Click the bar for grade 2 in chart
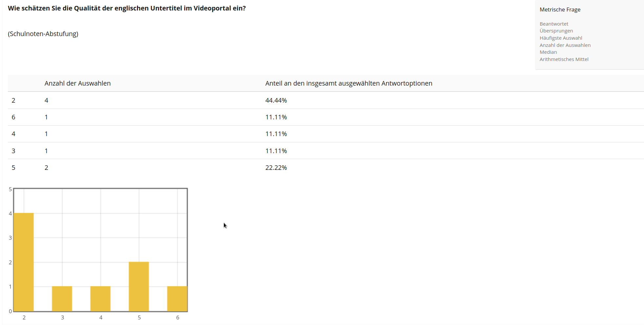The height and width of the screenshot is (325, 644). (24, 262)
